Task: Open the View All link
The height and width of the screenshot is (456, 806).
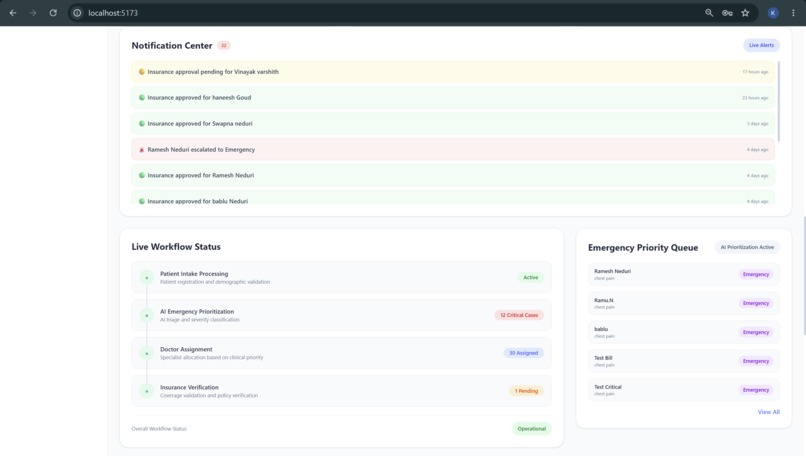Action: pos(768,412)
